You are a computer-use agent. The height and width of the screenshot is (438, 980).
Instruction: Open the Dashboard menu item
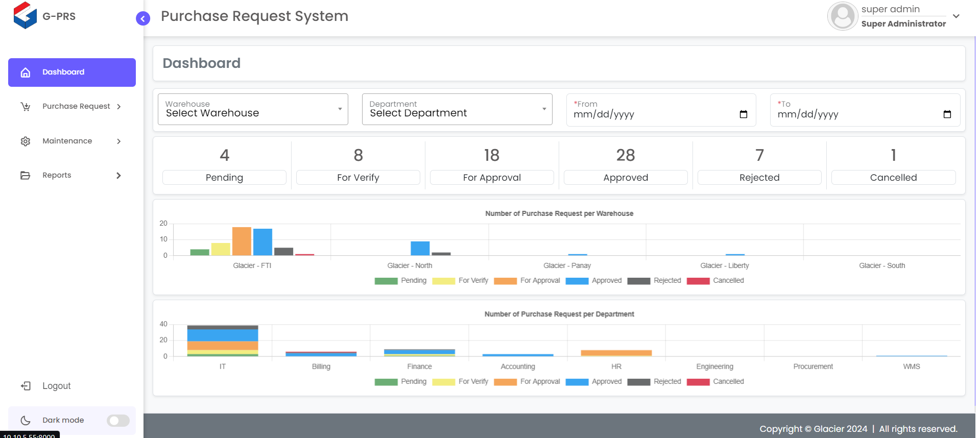[72, 72]
